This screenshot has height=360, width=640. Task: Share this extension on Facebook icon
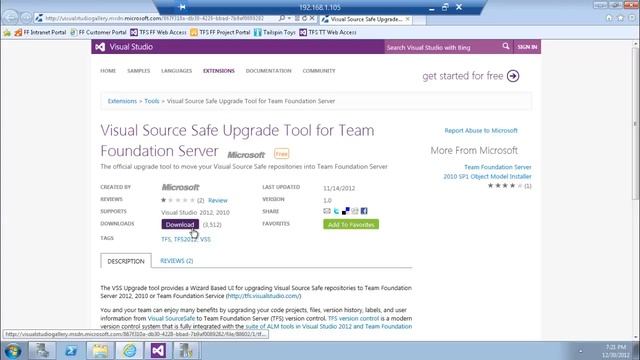tap(364, 211)
